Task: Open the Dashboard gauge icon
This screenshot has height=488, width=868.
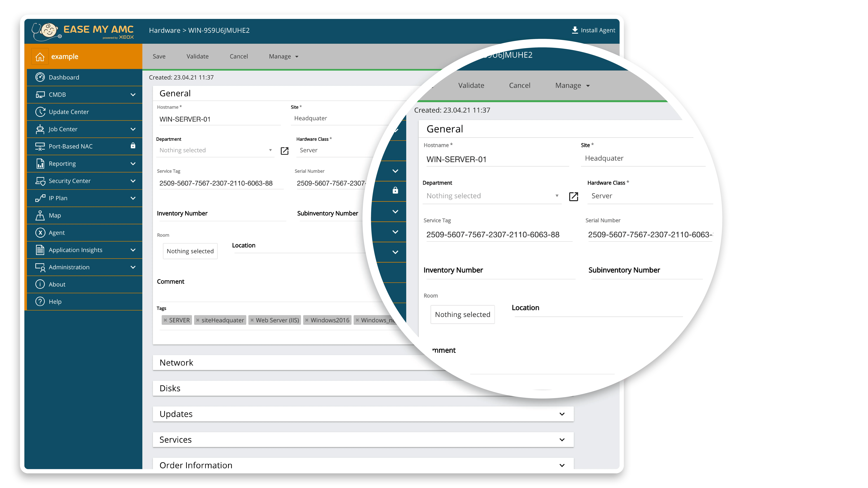Action: [x=40, y=77]
